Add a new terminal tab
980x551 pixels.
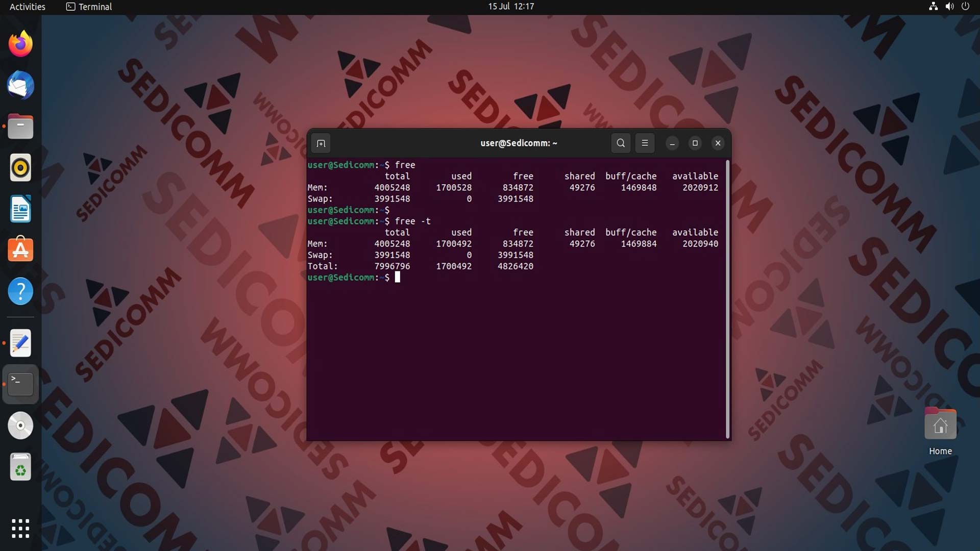coord(321,143)
